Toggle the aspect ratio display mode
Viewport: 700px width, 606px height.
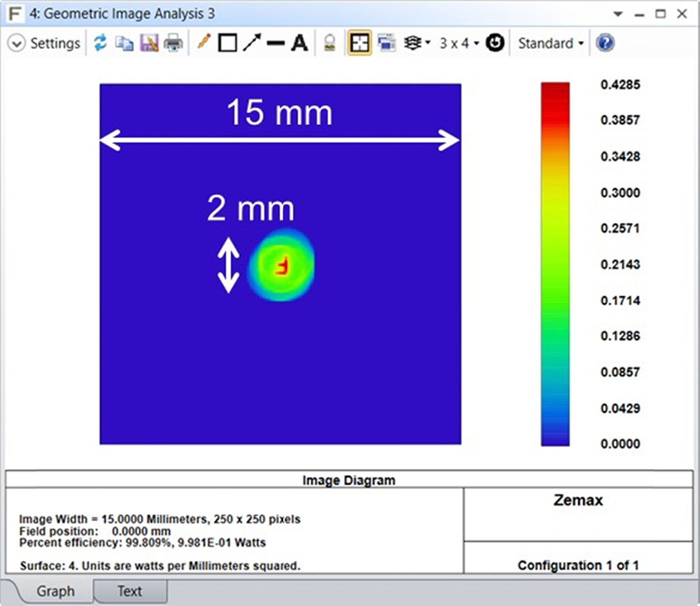359,43
